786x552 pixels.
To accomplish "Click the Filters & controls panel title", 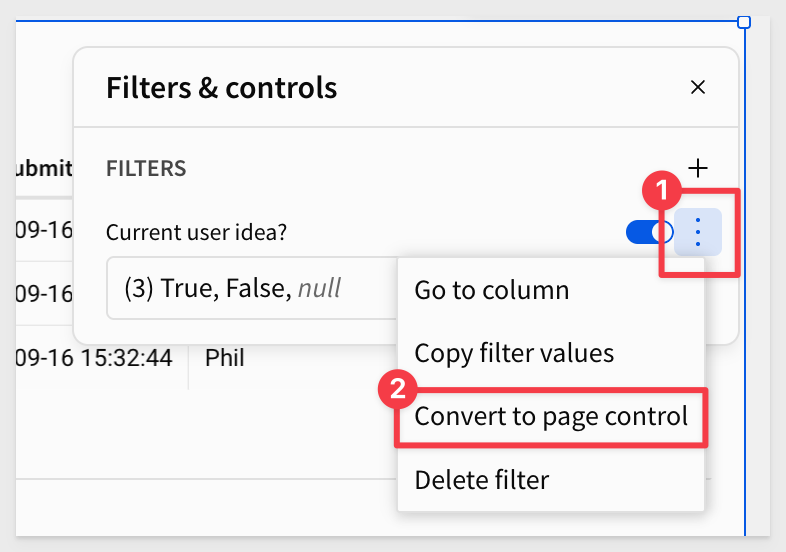I will 222,88.
